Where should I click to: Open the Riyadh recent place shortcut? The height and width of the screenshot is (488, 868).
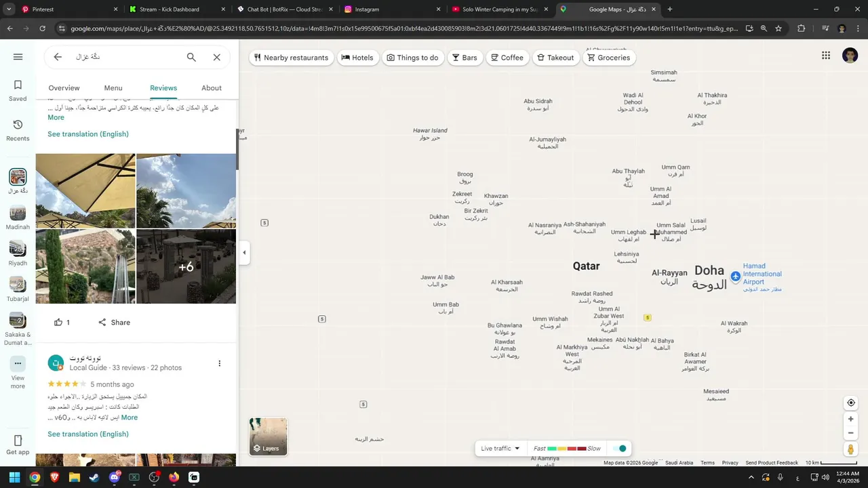coord(18,253)
